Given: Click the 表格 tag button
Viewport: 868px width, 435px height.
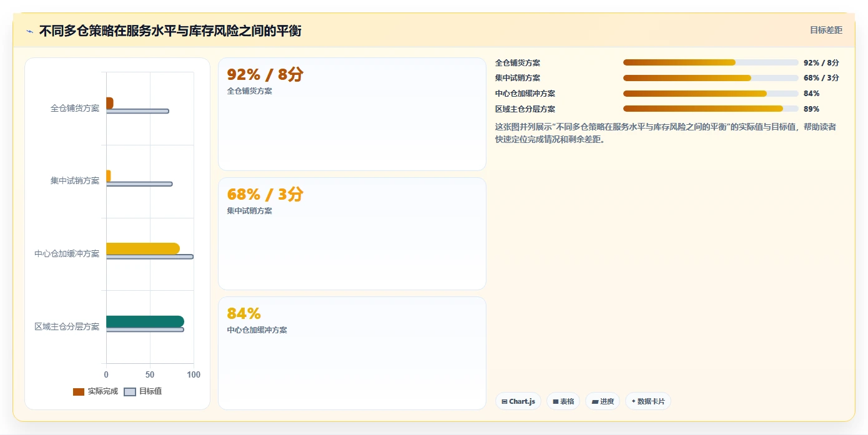Looking at the screenshot, I should pos(563,401).
